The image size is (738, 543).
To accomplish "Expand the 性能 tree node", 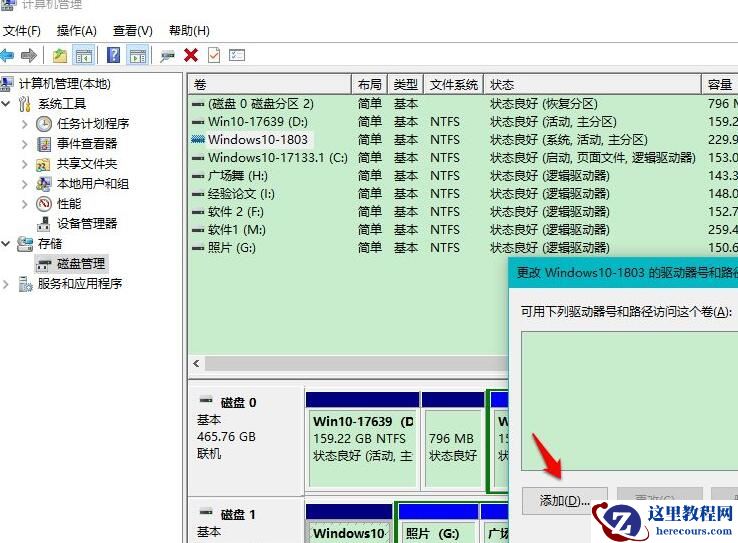I will point(24,204).
